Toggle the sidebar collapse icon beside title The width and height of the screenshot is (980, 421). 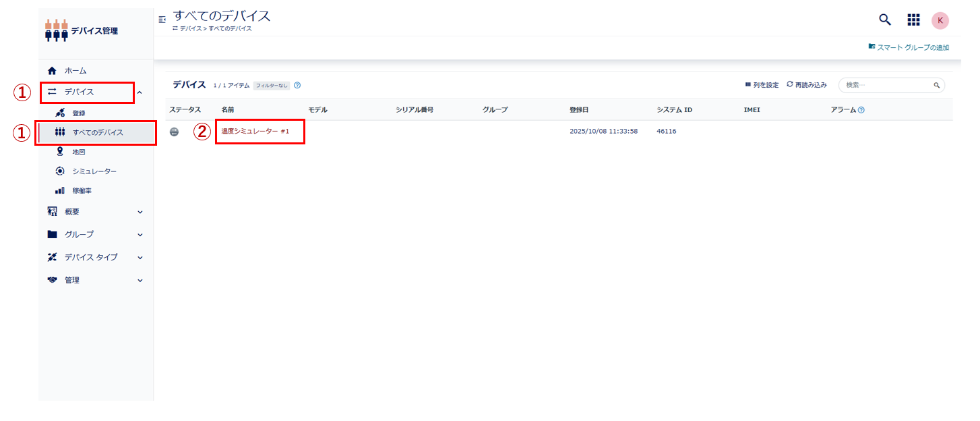(x=162, y=20)
